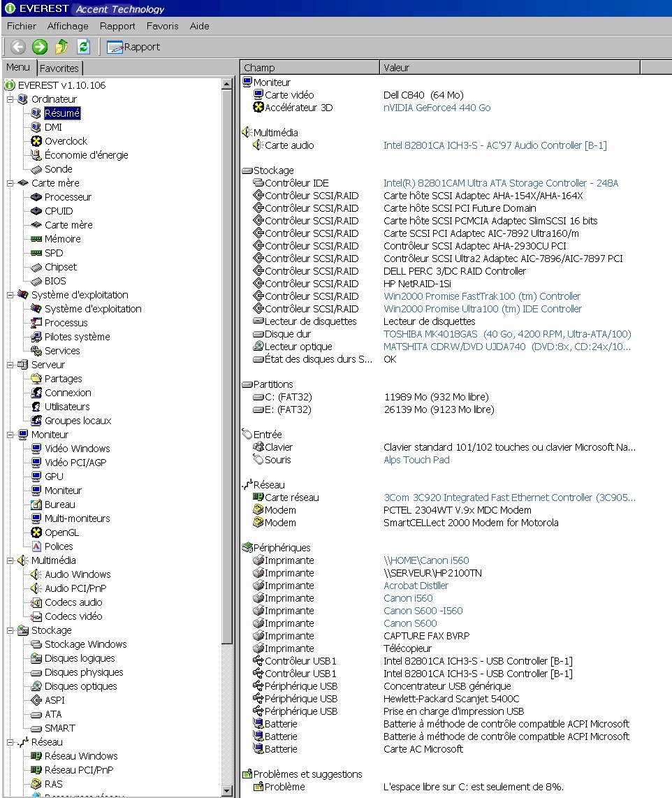Open the Fichier menu

click(x=22, y=26)
